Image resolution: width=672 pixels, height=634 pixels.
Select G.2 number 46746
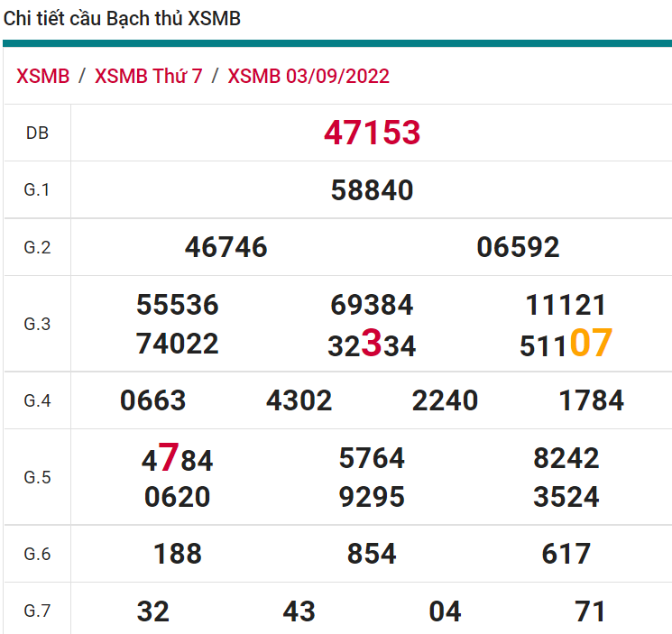click(x=226, y=247)
